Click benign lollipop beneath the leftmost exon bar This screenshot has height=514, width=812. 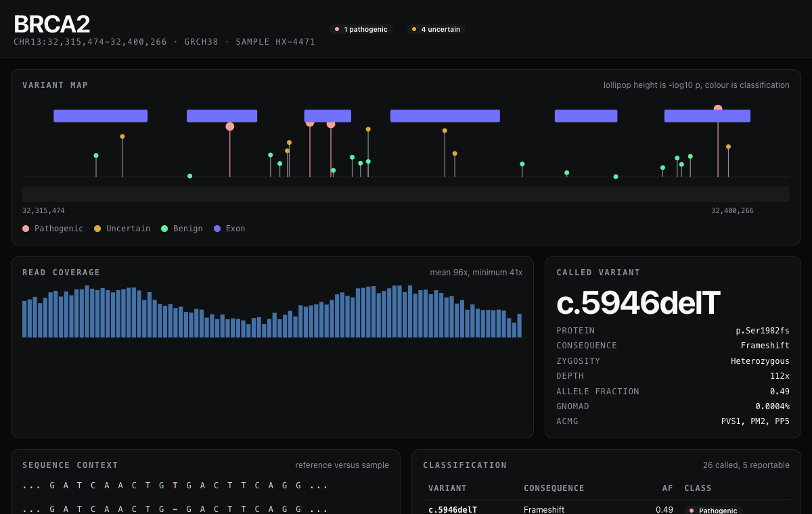point(96,156)
